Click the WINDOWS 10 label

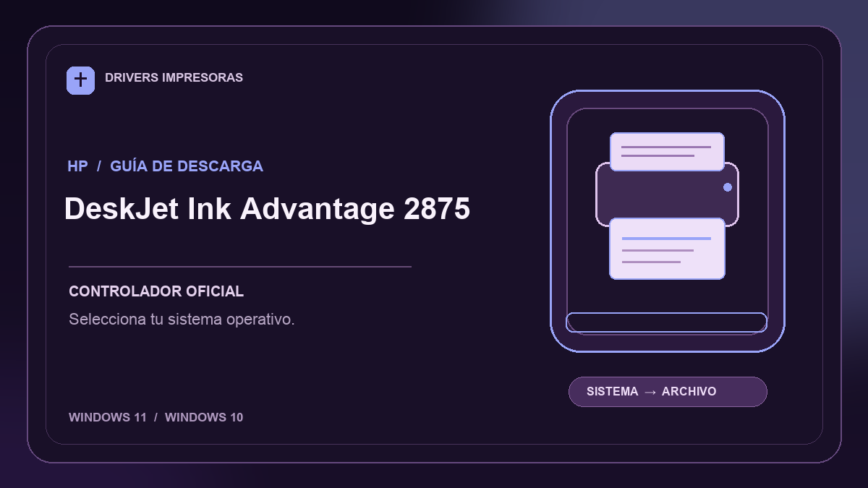pos(204,417)
